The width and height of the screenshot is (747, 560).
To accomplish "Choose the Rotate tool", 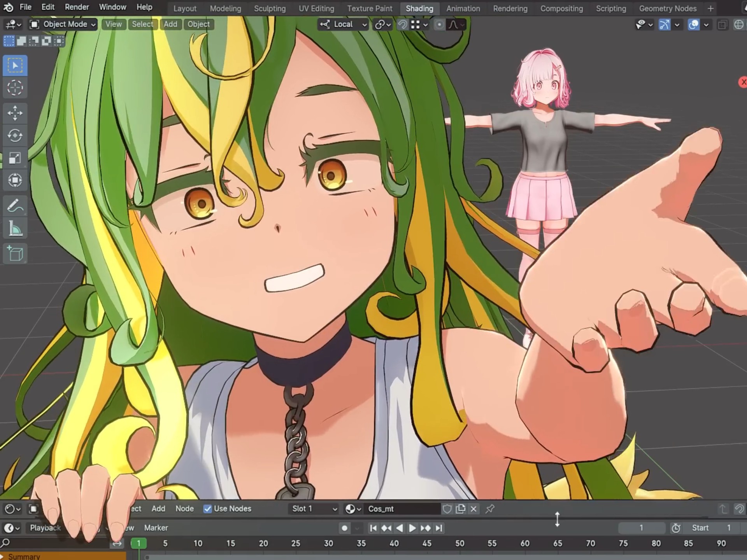I will coord(15,136).
